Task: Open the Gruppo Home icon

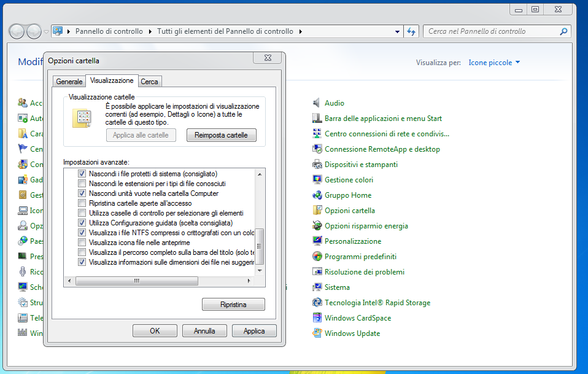Action: click(317, 195)
